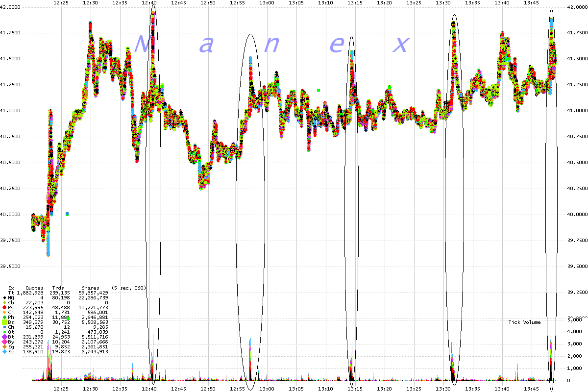The width and height of the screenshot is (588, 392).
Task: Select the brown Eg diamond legend marker
Action: 4,346
